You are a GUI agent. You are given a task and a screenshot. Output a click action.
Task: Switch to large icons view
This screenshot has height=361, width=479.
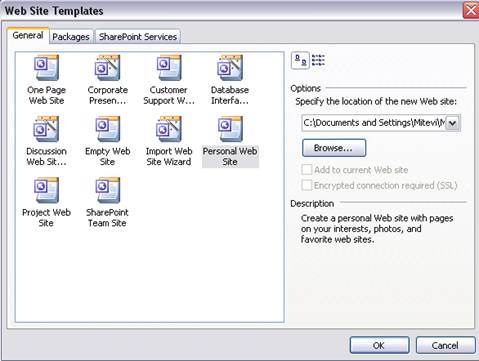pyautogui.click(x=301, y=61)
